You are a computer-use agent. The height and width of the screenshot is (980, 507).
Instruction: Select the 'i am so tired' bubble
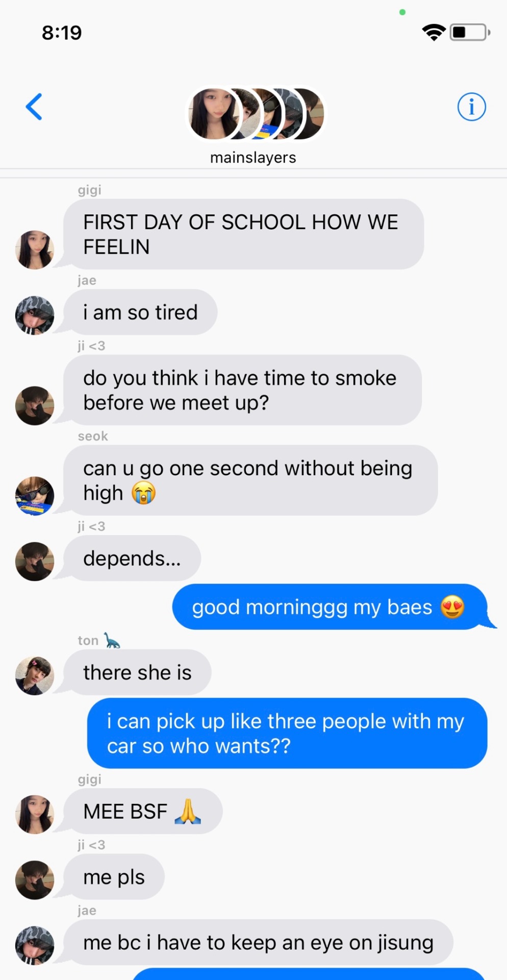[x=140, y=312]
